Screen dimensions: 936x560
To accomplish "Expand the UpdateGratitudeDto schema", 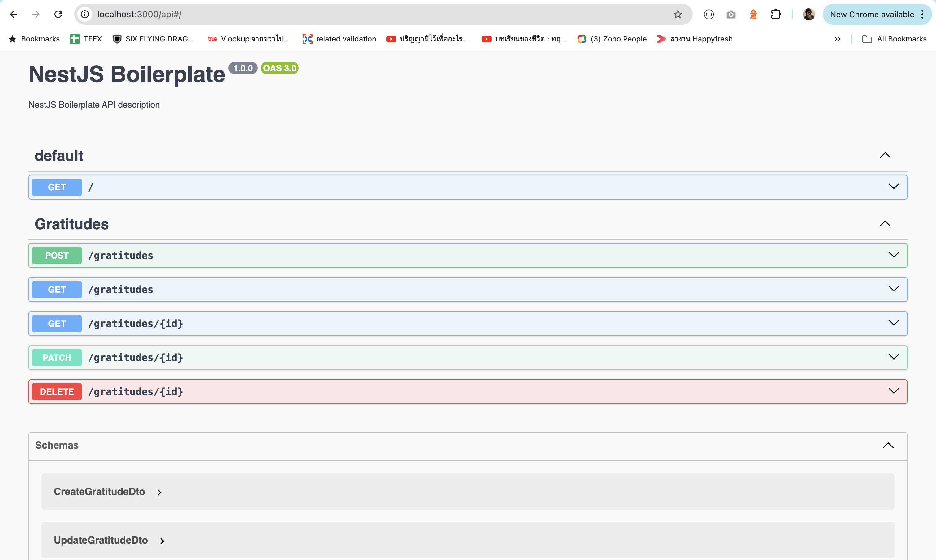I will (x=162, y=541).
